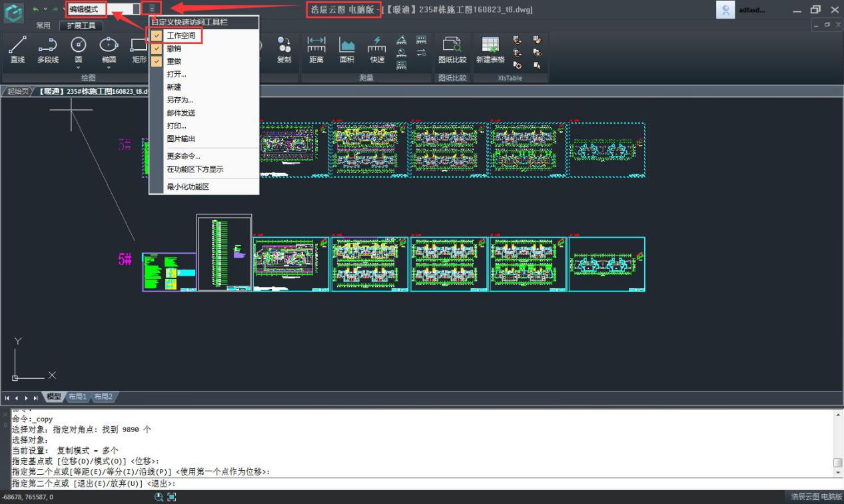
Task: Start the 面积 area measurement
Action: 347,50
